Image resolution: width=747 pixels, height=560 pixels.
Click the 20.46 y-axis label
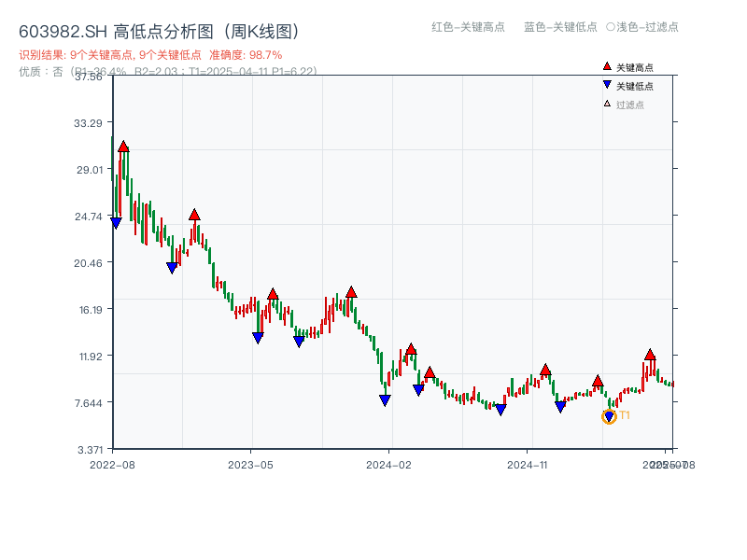point(88,263)
